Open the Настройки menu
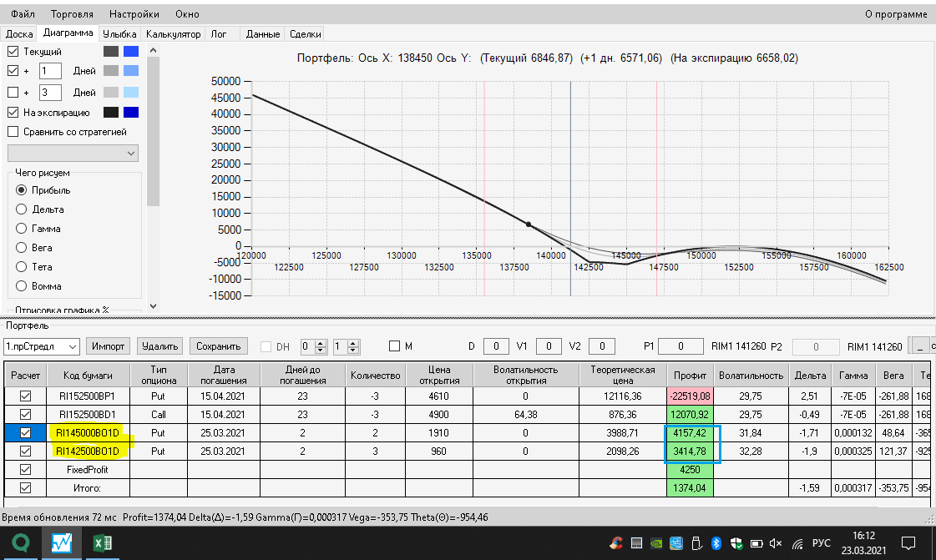This screenshot has width=936, height=560. [134, 13]
